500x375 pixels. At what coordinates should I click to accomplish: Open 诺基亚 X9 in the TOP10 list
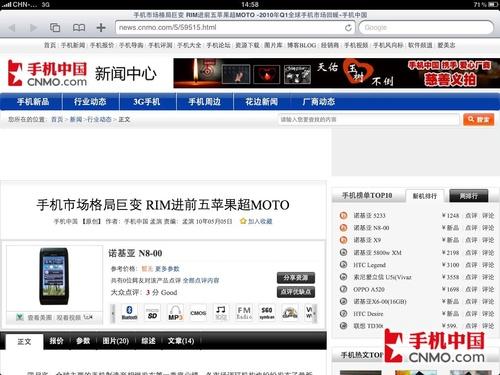click(x=367, y=240)
